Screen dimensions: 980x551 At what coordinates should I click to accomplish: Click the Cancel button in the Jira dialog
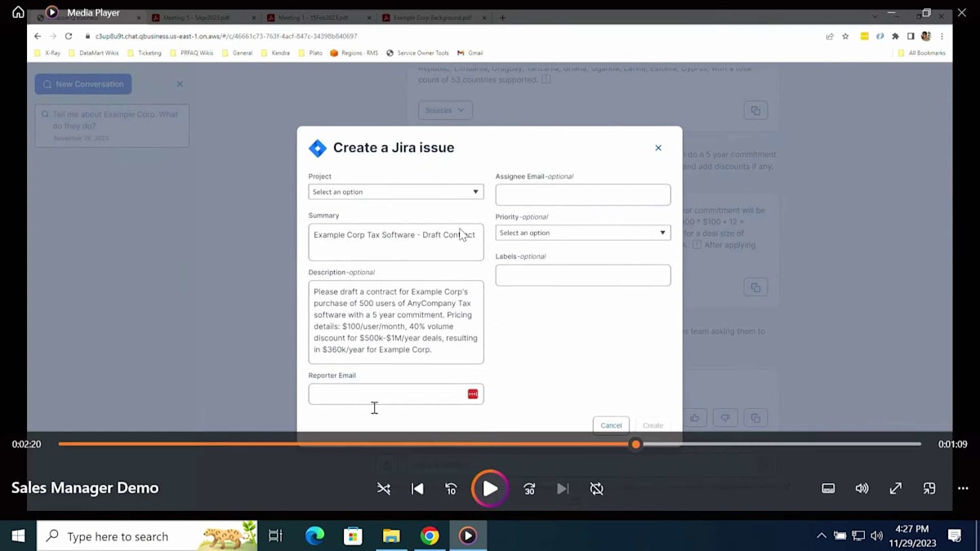tap(611, 425)
